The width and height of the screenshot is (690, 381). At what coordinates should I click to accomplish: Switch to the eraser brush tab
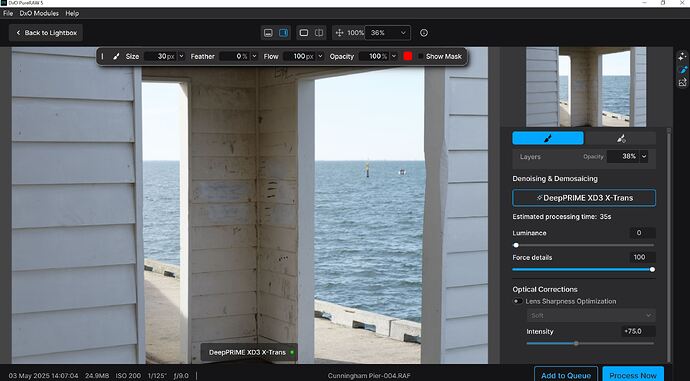tap(620, 138)
